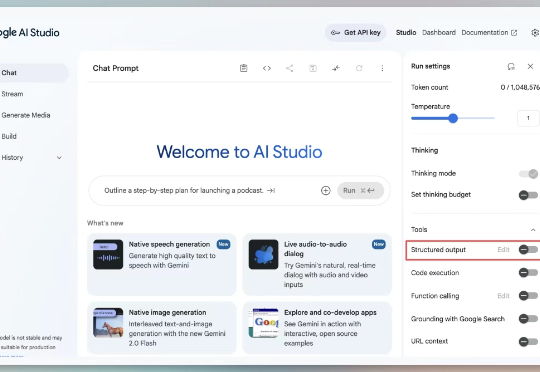Click the Temperature value input box
This screenshot has height=372, width=540.
click(528, 118)
